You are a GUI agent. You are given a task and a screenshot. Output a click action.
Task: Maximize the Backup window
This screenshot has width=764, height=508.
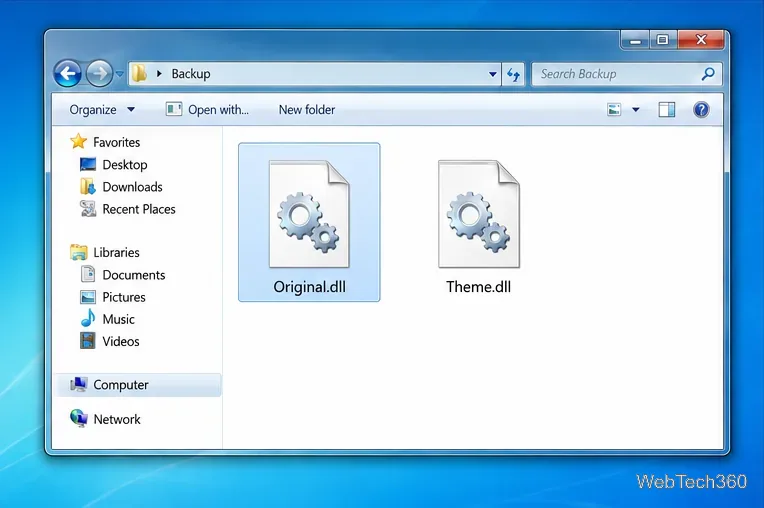pos(662,40)
